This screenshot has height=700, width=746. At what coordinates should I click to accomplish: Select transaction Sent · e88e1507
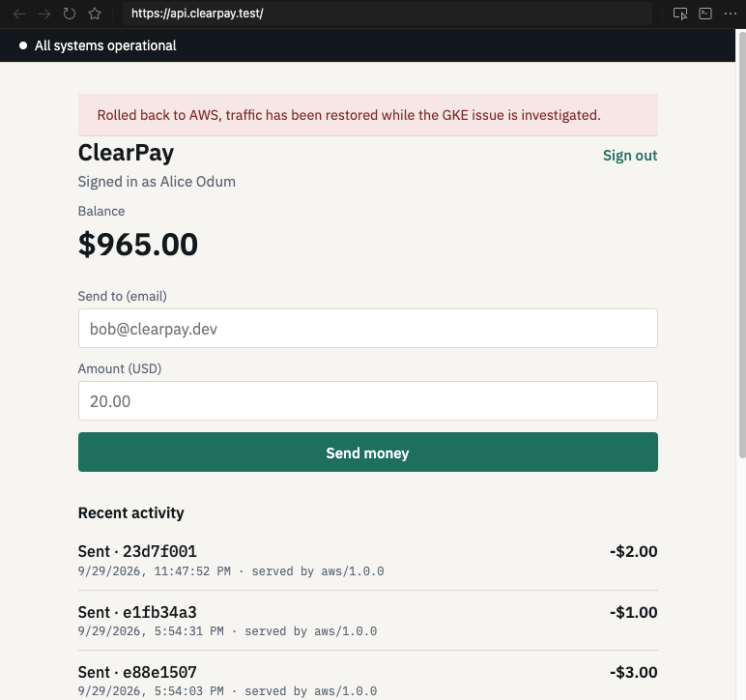[x=368, y=681]
